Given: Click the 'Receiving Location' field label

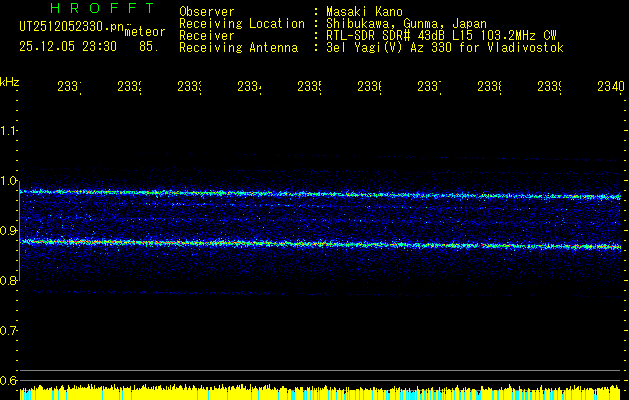Looking at the screenshot, I should click(242, 24).
